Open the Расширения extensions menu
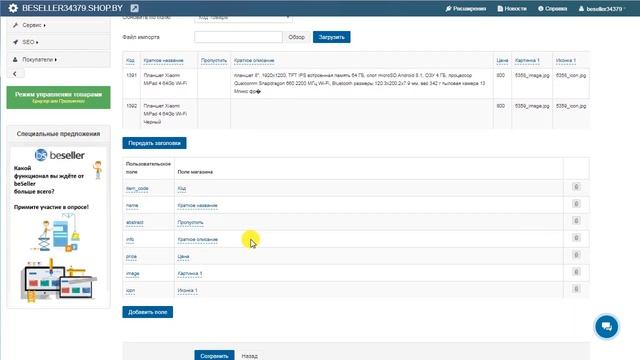Viewport: 640px width, 360px height. click(x=466, y=9)
